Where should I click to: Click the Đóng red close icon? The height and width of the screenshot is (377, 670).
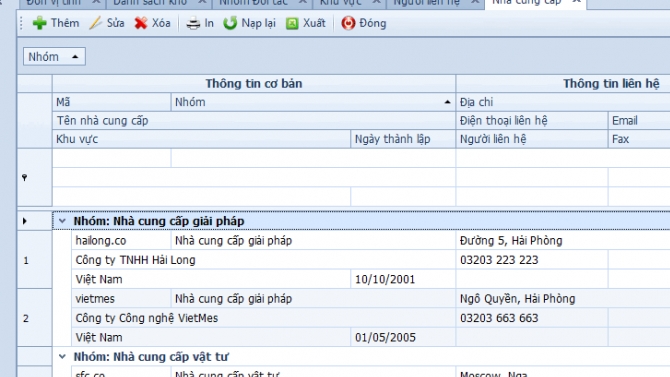(348, 23)
